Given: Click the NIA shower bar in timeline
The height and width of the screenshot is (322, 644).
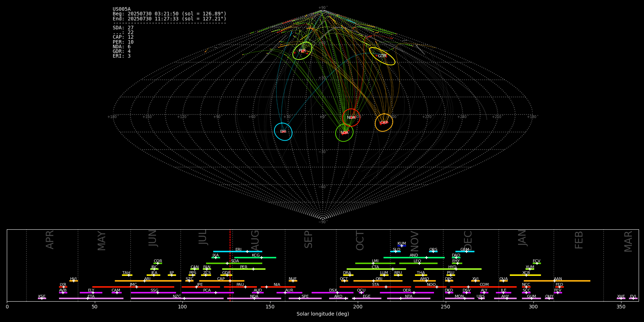Looking at the screenshot, I should (x=278, y=287).
